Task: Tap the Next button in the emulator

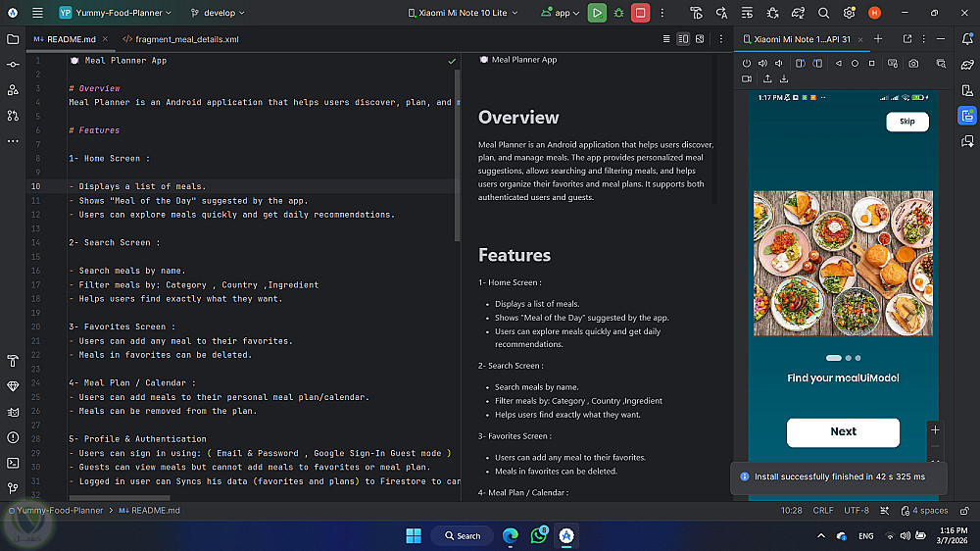Action: [843, 431]
